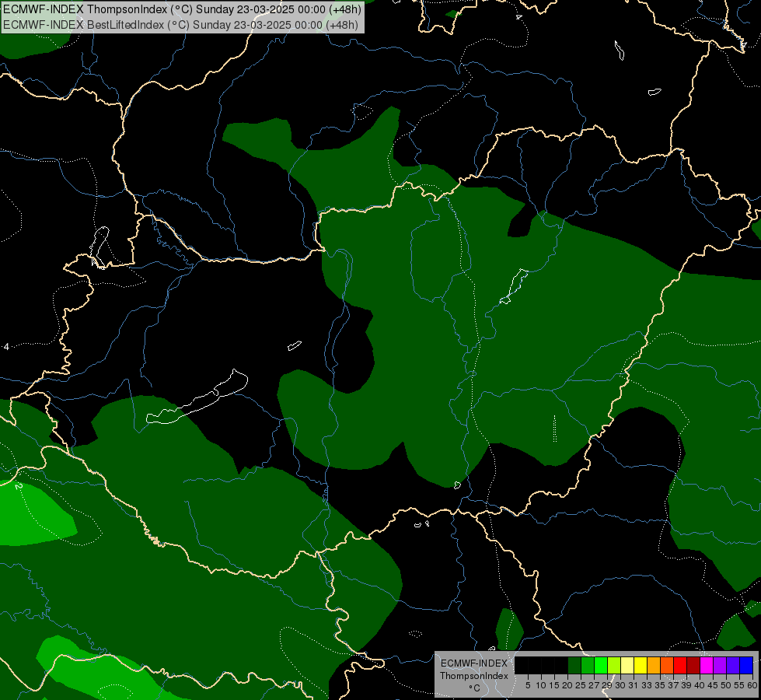
Task: Select the bright red 37-39 legend swatch
Action: coord(680,665)
